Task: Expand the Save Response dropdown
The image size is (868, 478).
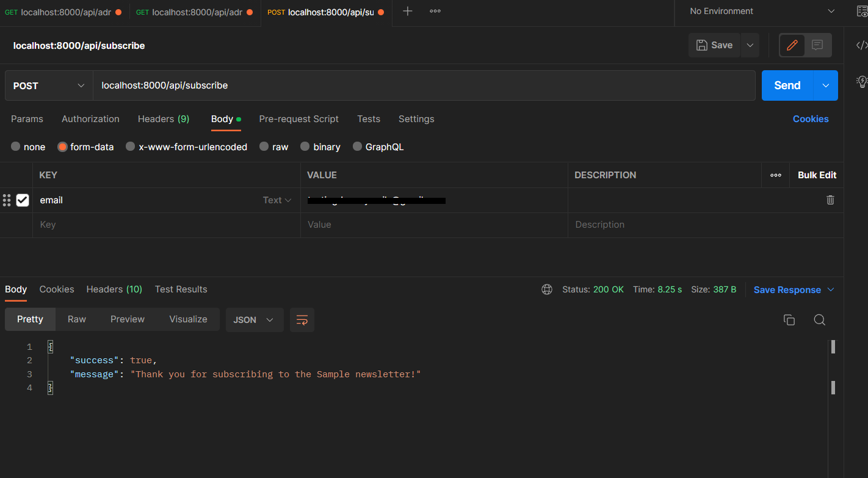Action: click(830, 289)
